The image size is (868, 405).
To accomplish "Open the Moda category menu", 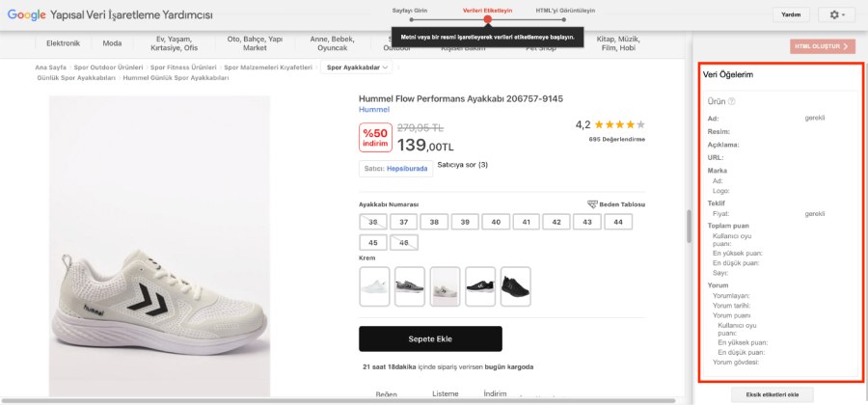I will [113, 43].
